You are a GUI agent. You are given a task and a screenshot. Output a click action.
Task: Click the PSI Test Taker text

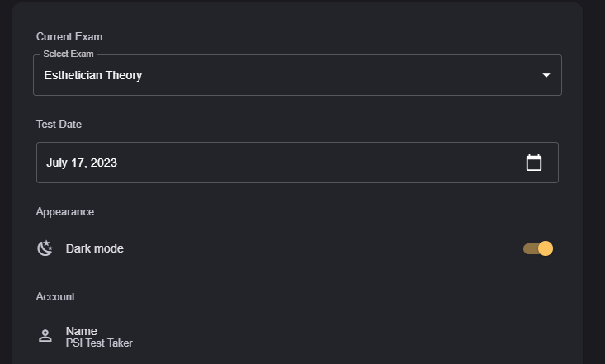tap(99, 343)
